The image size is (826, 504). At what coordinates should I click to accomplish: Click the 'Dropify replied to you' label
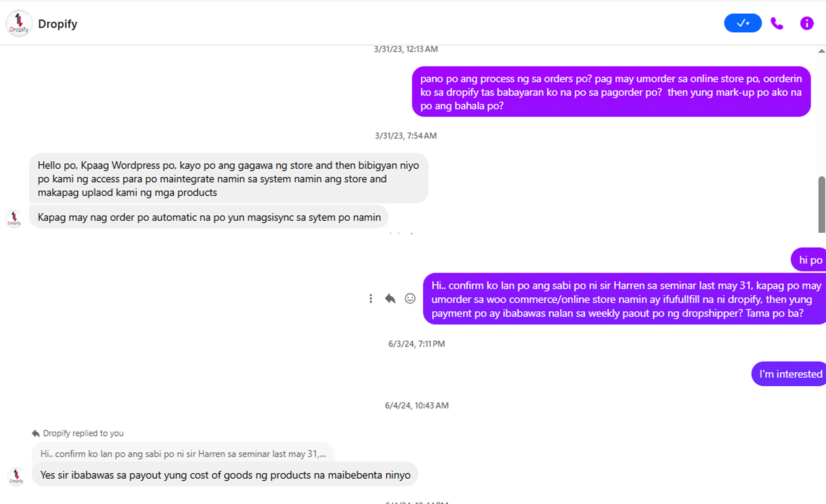coord(83,433)
